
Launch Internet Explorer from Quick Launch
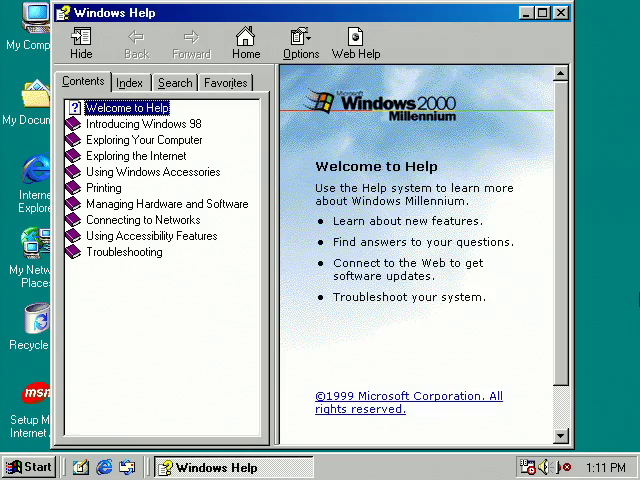(x=104, y=467)
